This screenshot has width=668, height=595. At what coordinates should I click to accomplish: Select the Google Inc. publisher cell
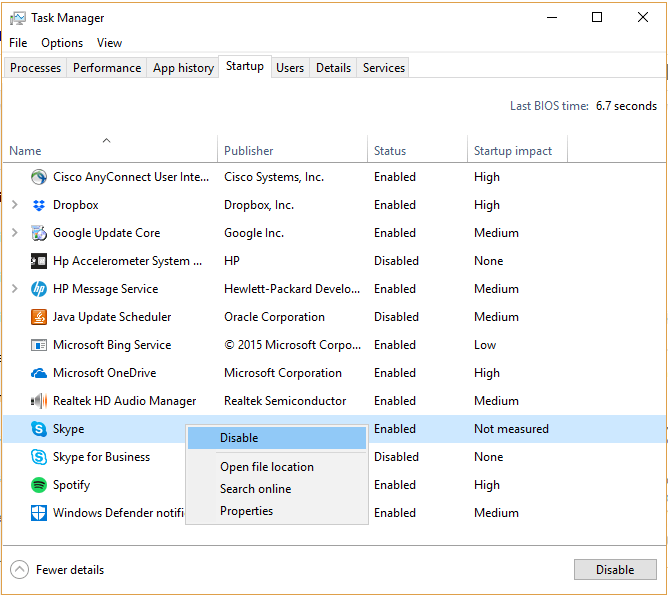pyautogui.click(x=254, y=233)
